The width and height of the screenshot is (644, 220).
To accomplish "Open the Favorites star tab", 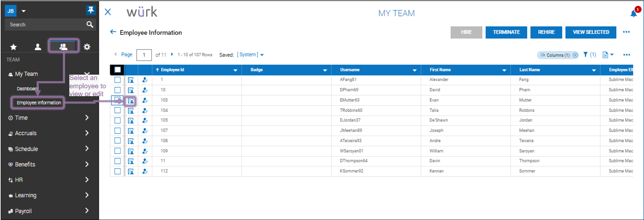I will click(13, 47).
